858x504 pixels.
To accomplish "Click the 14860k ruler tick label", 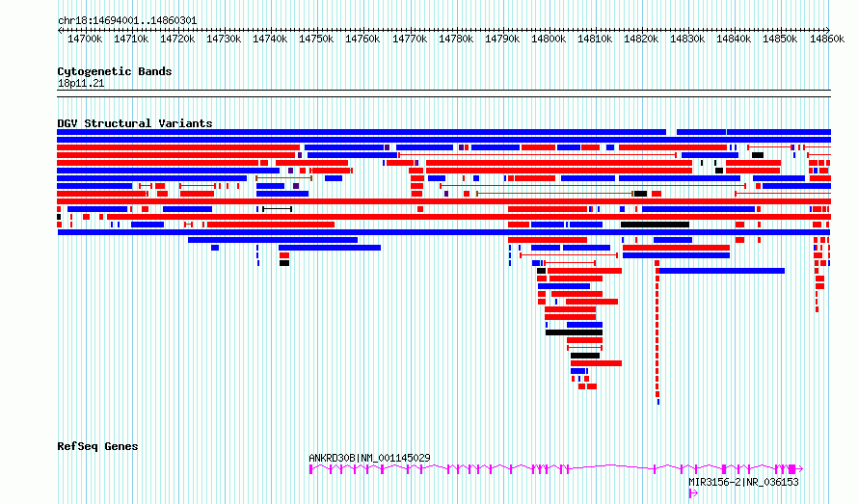I will pyautogui.click(x=827, y=39).
